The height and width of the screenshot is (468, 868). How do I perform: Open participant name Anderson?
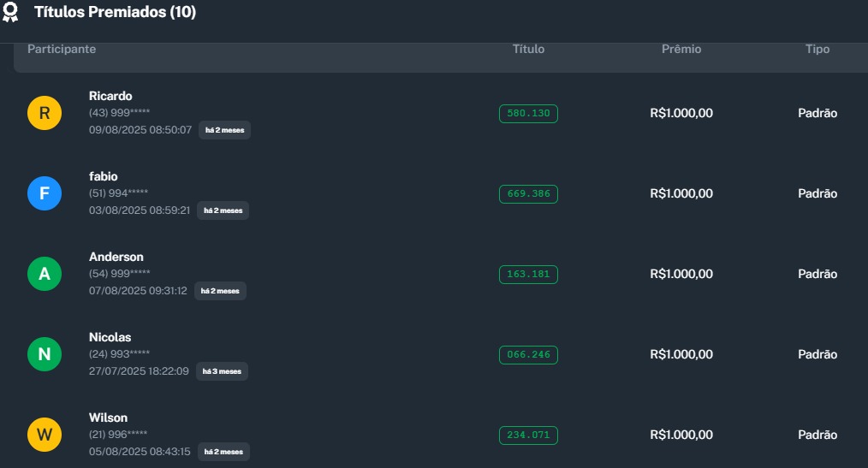coord(116,257)
